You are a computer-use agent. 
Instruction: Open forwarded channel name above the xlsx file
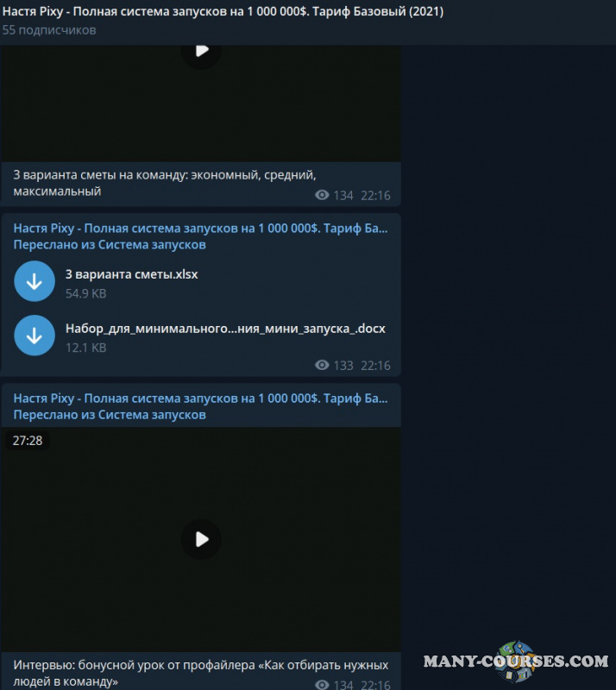[x=200, y=229]
